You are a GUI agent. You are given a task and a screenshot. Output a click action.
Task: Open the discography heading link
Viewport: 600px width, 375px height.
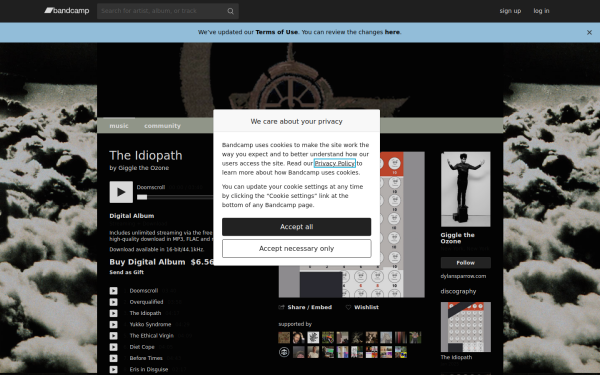(458, 292)
